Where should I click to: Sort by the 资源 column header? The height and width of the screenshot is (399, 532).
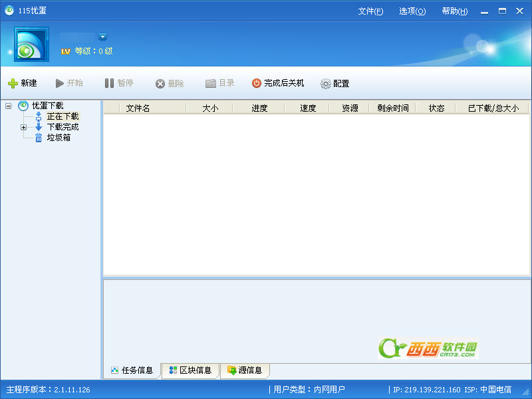[x=350, y=108]
